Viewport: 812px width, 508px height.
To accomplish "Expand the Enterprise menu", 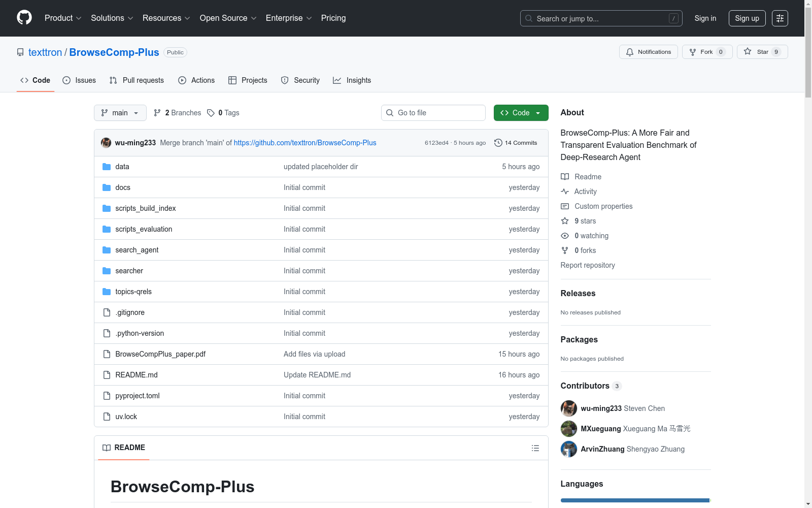I will tap(289, 18).
